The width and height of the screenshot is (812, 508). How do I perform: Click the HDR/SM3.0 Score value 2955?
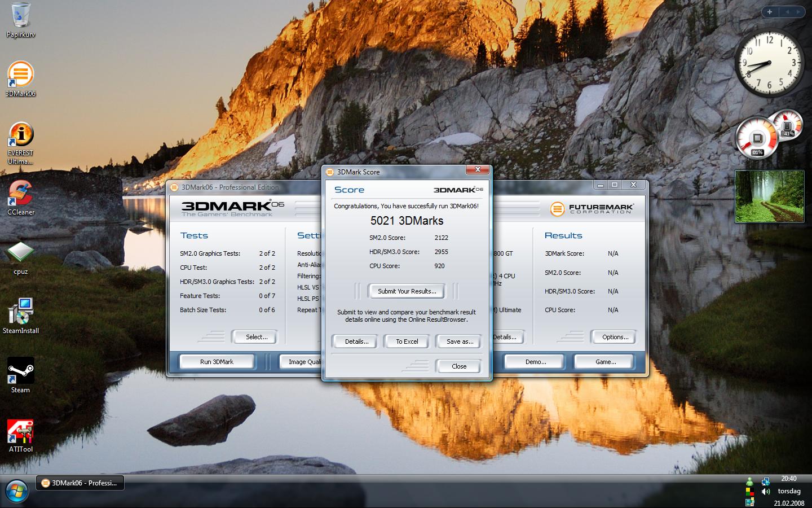[441, 252]
